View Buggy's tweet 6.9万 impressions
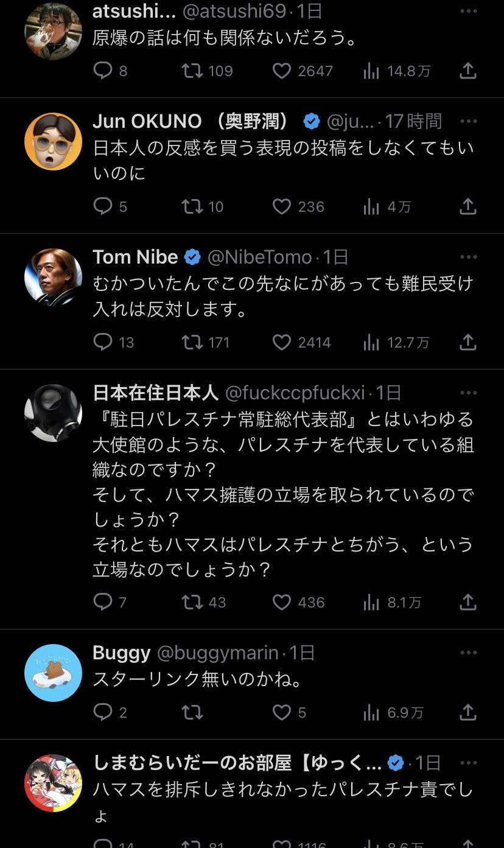 (x=393, y=712)
